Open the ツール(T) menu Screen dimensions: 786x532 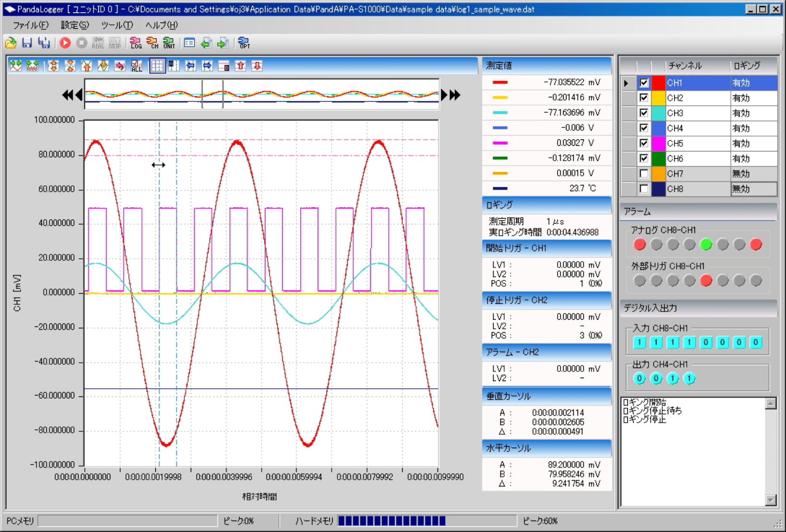(117, 25)
